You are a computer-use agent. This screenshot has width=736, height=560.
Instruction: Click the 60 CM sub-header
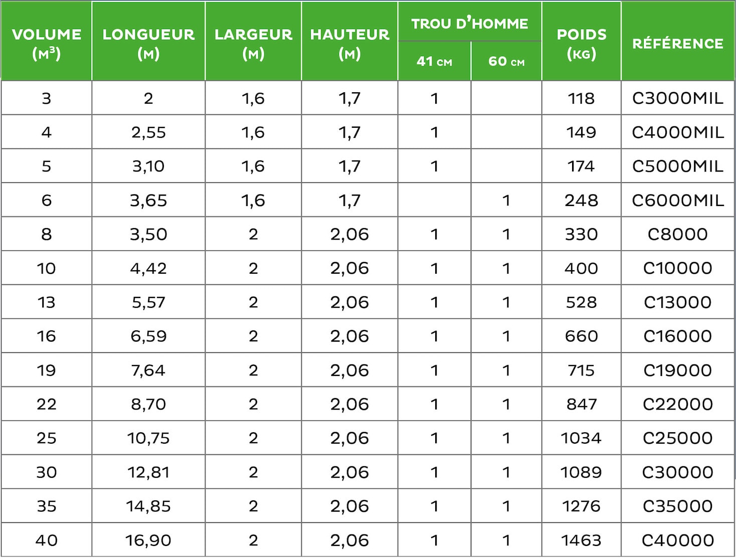pos(506,61)
